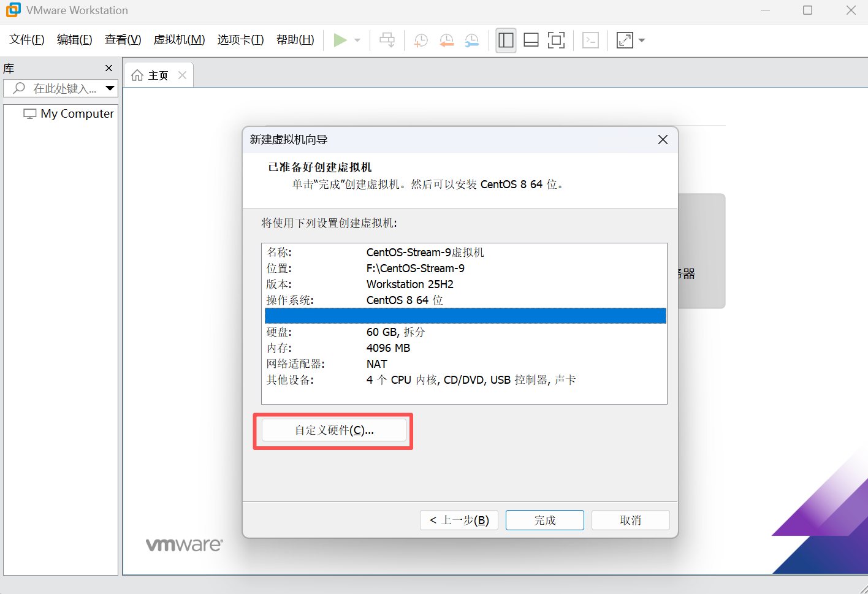
Task: Click the Revert to Snapshot icon
Action: coord(447,40)
